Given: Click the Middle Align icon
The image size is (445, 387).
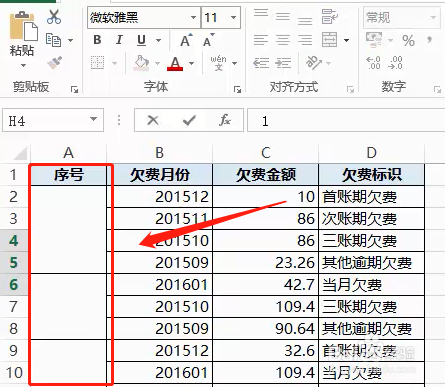Looking at the screenshot, I should [283, 16].
